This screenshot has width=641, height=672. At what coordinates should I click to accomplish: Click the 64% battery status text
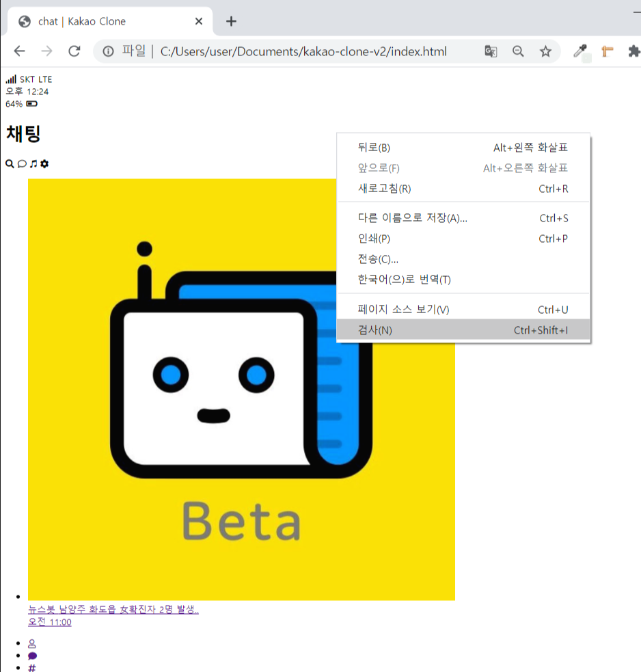point(14,104)
